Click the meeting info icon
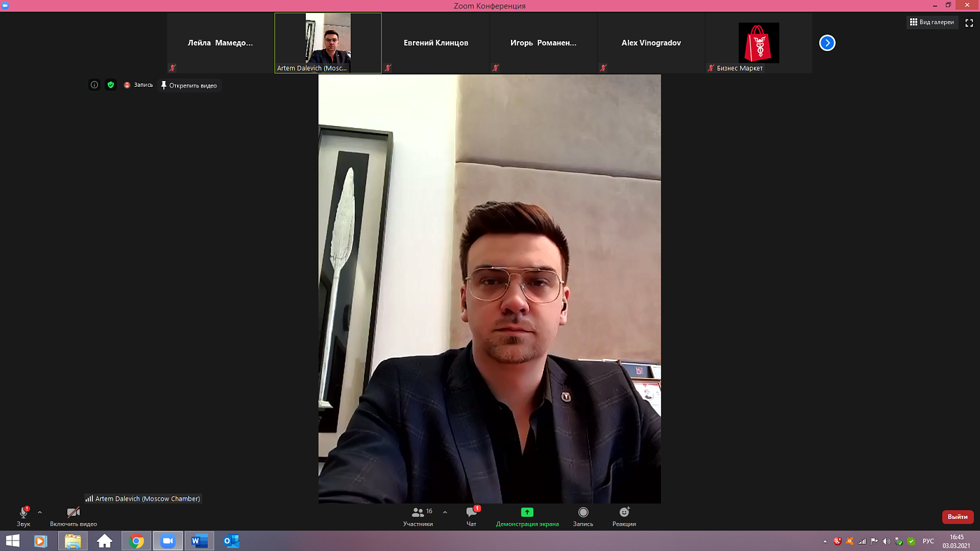Viewport: 980px width, 551px height. pyautogui.click(x=94, y=85)
